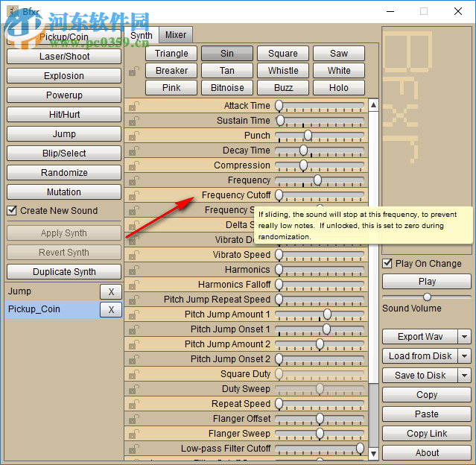This screenshot has width=476, height=465.
Task: Toggle the lock icon beside Frequency
Action: [134, 180]
